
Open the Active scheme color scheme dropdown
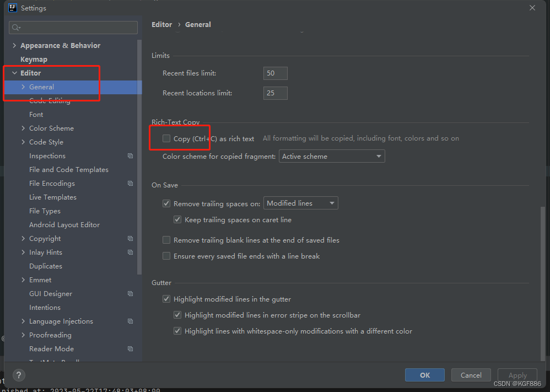(x=332, y=156)
